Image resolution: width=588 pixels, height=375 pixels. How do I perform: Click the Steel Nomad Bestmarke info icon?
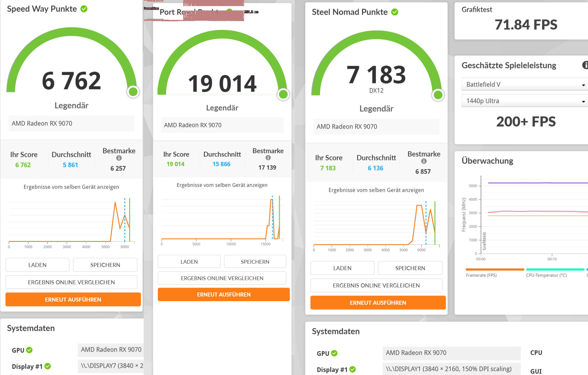point(424,161)
